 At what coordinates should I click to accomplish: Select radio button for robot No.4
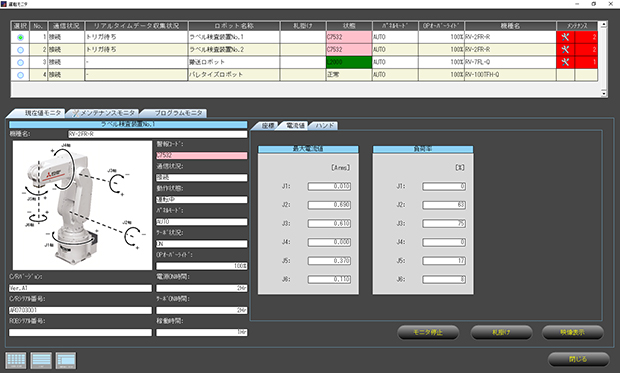tap(21, 75)
